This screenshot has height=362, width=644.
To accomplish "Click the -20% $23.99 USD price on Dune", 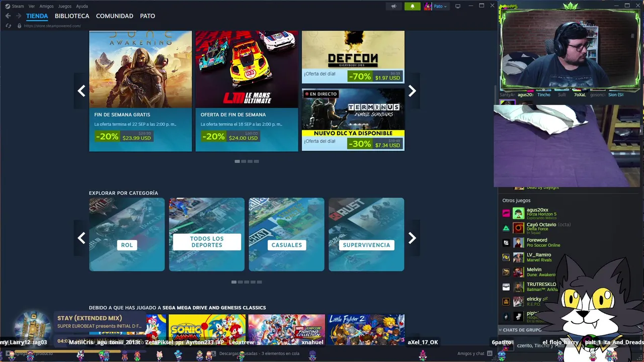I will (123, 137).
